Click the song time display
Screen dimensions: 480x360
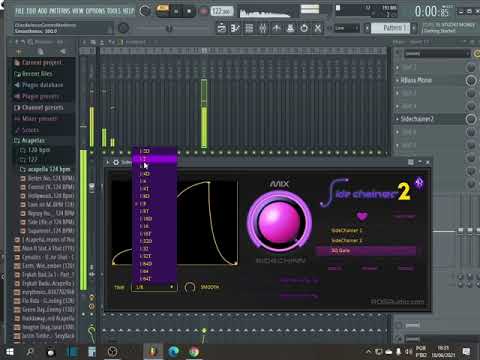click(432, 12)
